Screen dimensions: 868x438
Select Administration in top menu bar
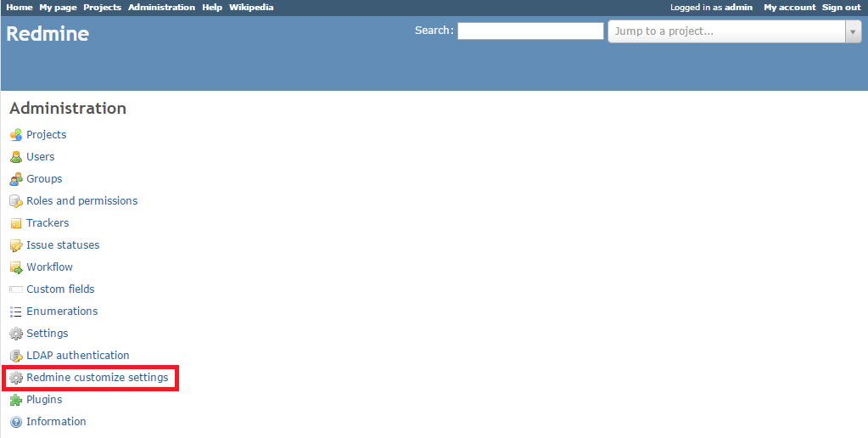click(x=162, y=7)
